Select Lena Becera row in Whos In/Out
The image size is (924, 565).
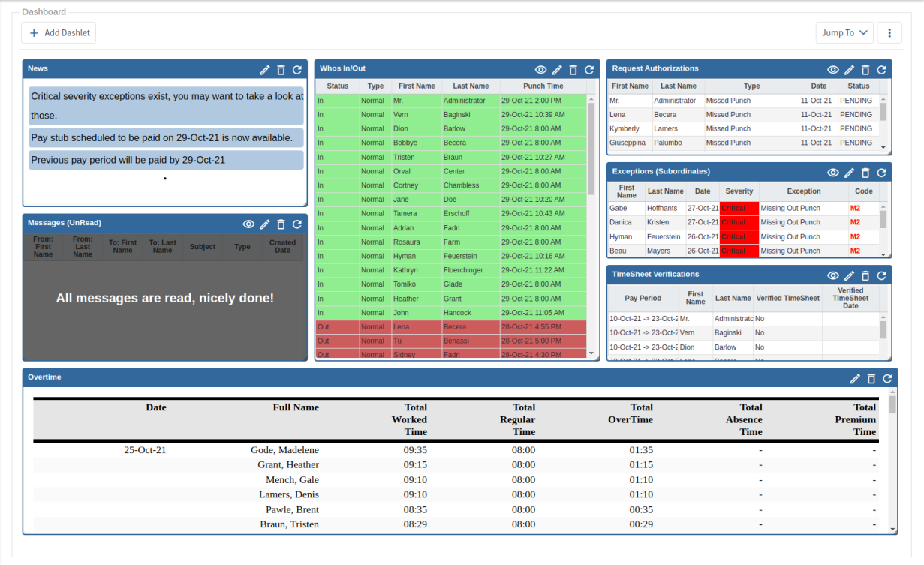point(450,327)
